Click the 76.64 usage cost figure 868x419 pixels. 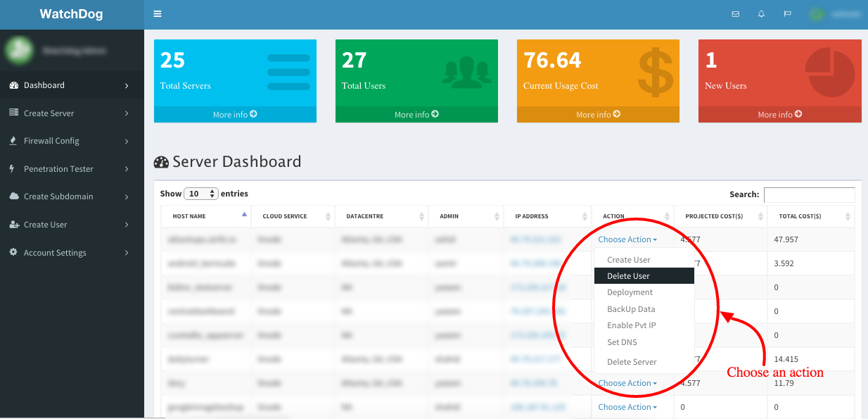pos(552,61)
